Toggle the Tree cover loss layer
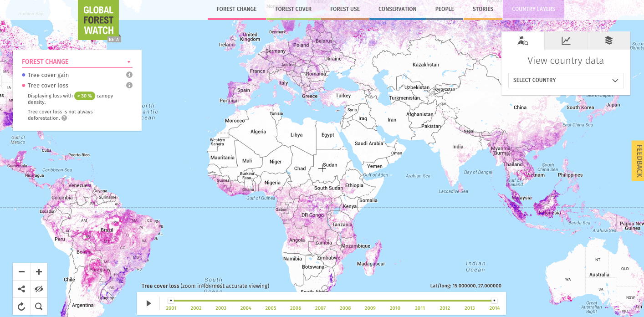This screenshot has width=644, height=317. click(x=47, y=86)
